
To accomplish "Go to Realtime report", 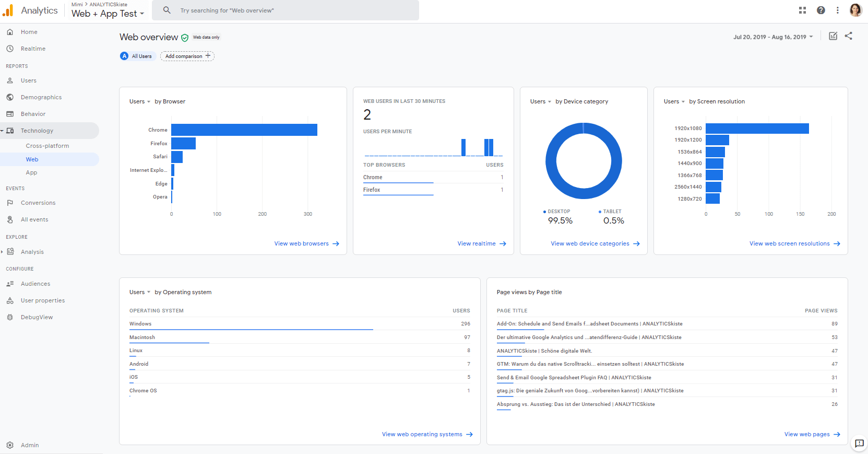I will [33, 49].
